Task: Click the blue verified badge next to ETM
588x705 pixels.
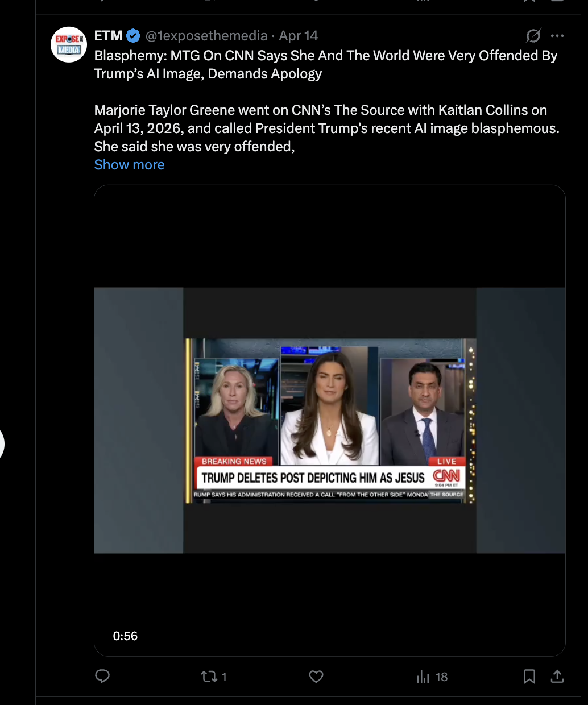Action: [x=133, y=36]
